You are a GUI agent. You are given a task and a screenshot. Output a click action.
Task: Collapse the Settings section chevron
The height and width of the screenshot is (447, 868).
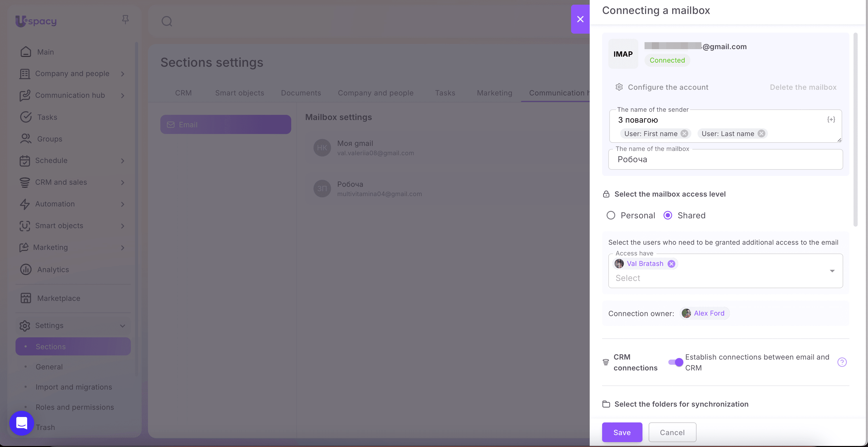(x=123, y=326)
